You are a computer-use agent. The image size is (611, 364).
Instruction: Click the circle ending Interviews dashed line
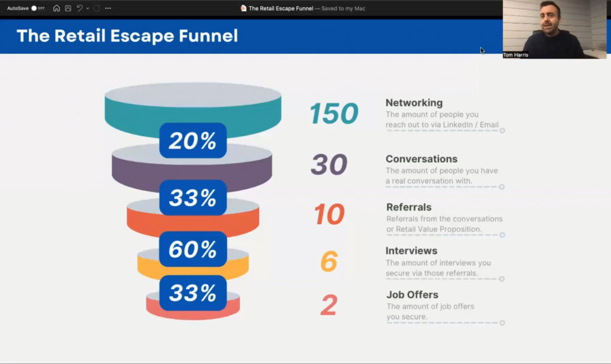tap(502, 279)
